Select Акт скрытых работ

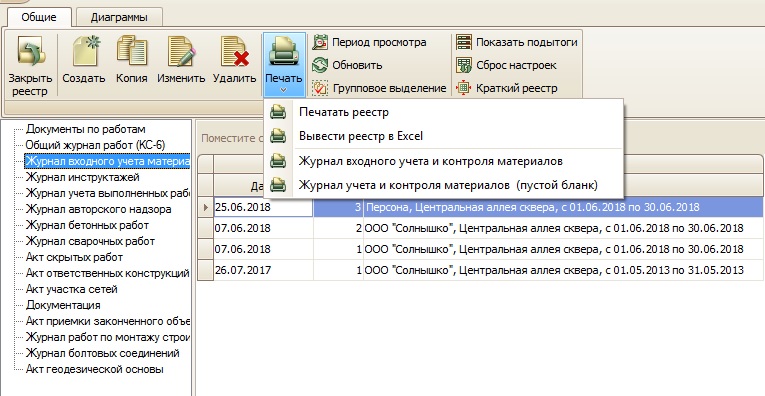74,257
